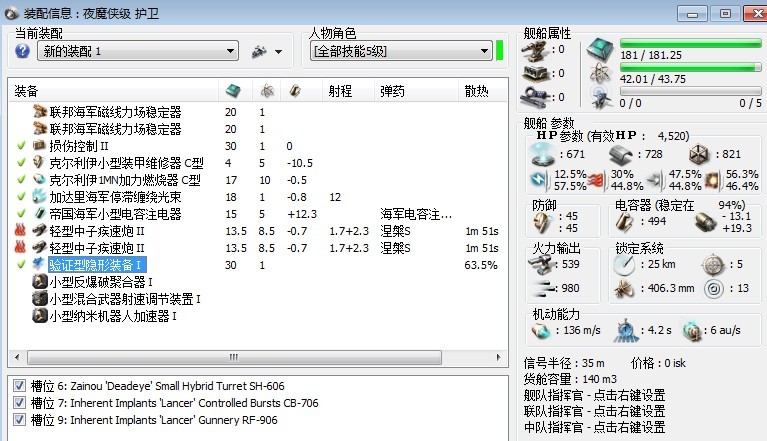
Task: Open the ship fitting icon menu
Action: point(267,51)
